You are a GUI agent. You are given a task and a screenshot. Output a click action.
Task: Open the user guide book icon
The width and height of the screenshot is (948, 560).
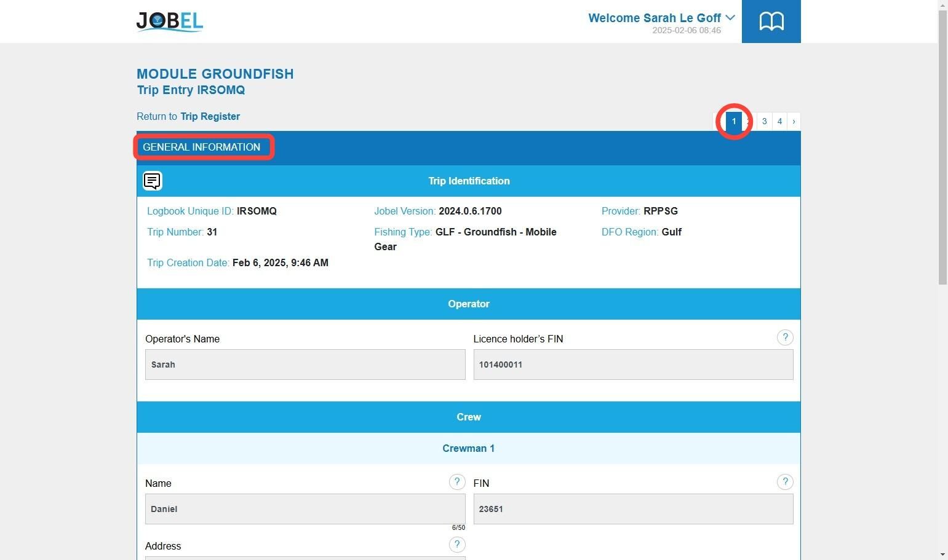771,22
